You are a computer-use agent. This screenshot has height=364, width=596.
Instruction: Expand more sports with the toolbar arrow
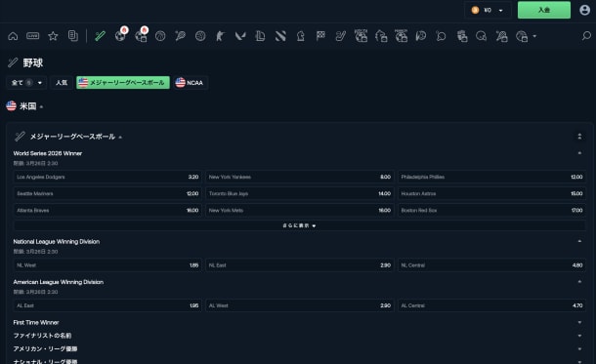(534, 36)
